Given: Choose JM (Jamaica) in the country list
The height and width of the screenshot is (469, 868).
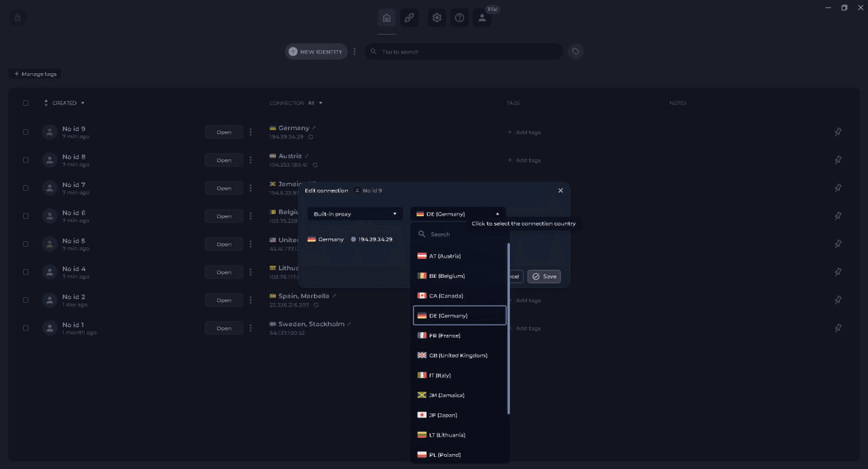Looking at the screenshot, I should (460, 395).
